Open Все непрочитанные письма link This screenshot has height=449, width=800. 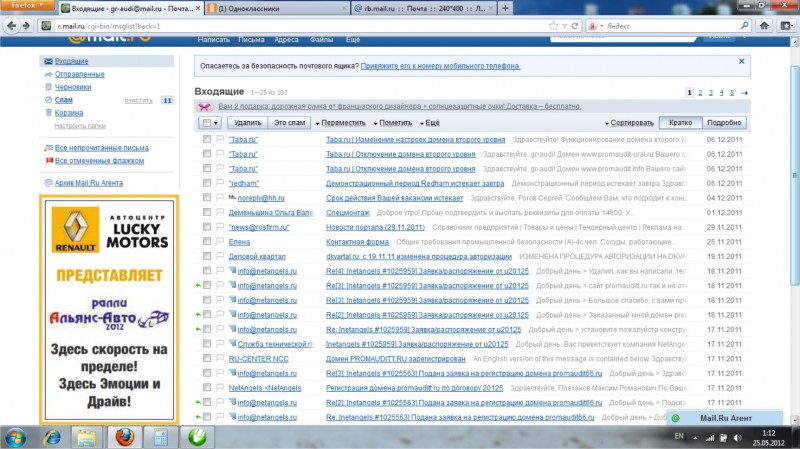point(102,148)
